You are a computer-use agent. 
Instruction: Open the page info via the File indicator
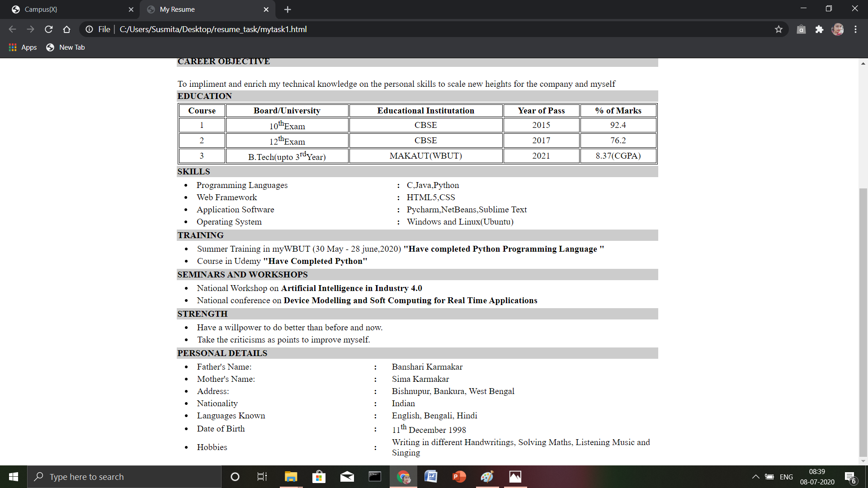point(89,29)
